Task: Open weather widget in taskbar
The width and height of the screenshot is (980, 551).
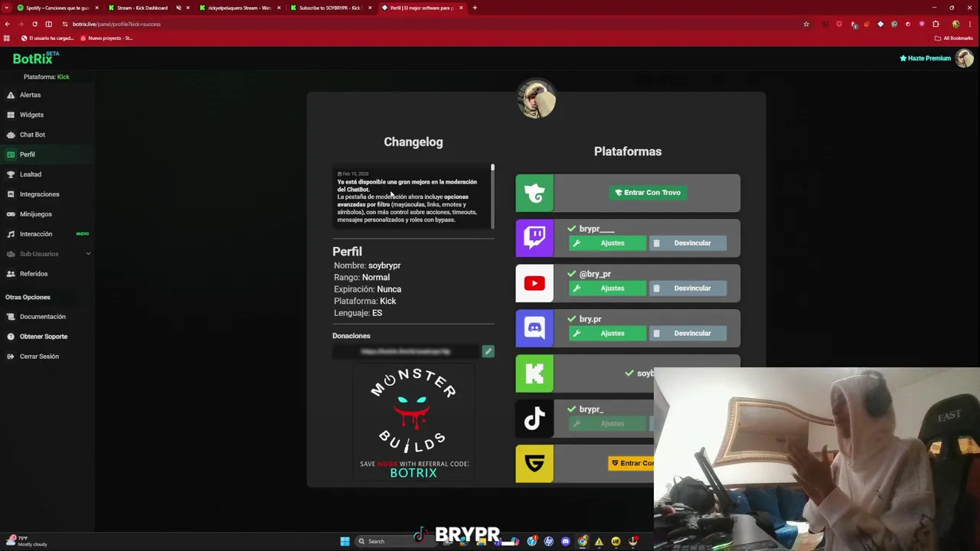Action: click(27, 541)
